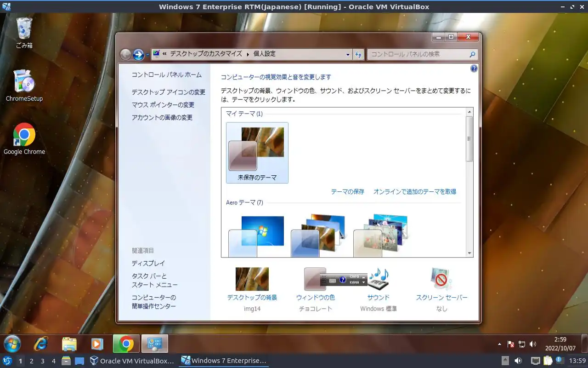Screen dimensions: 588x368
Task: Click the Back arrow in the Control Panel window
Action: 125,54
